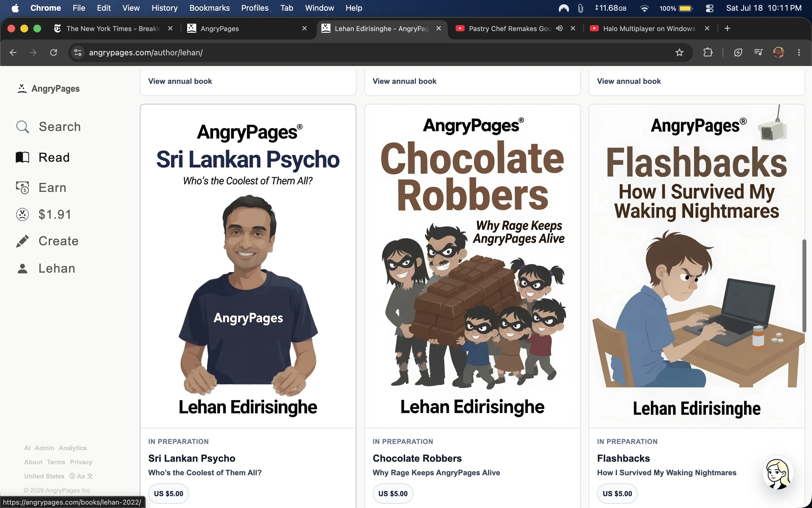Open Search from the sidebar
The width and height of the screenshot is (812, 508).
click(x=48, y=127)
